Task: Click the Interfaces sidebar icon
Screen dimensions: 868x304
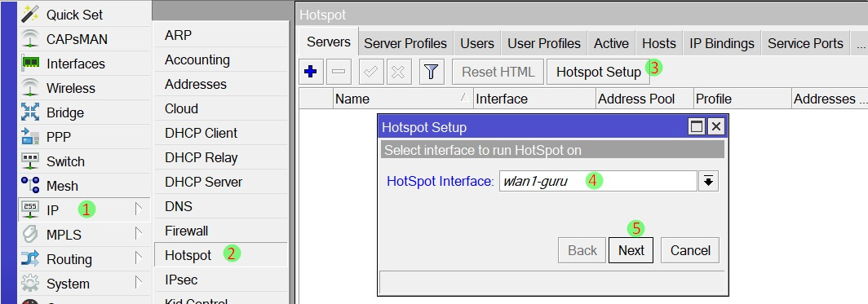Action: [30, 63]
